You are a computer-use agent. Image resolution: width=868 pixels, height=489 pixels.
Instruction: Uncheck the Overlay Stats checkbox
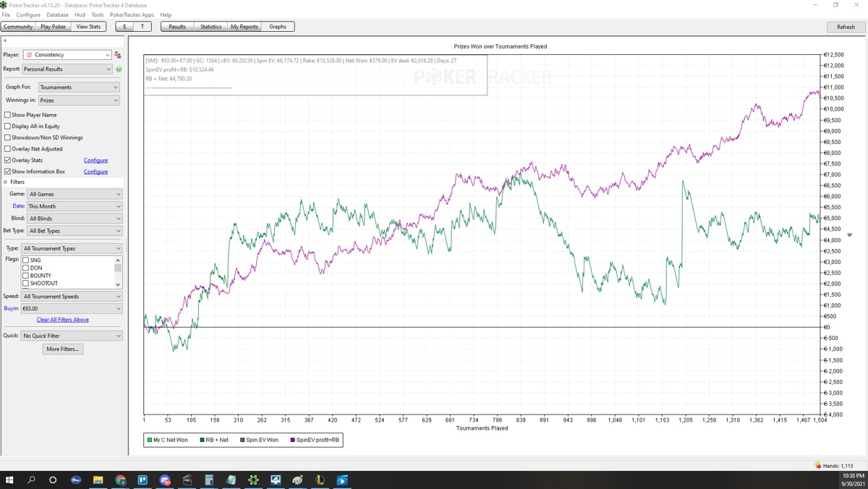pyautogui.click(x=8, y=160)
